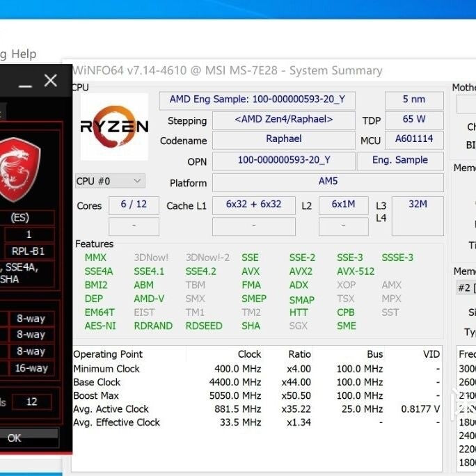Click the AMD Eng Sample CPU name field
The height and width of the screenshot is (476, 476).
tap(257, 100)
